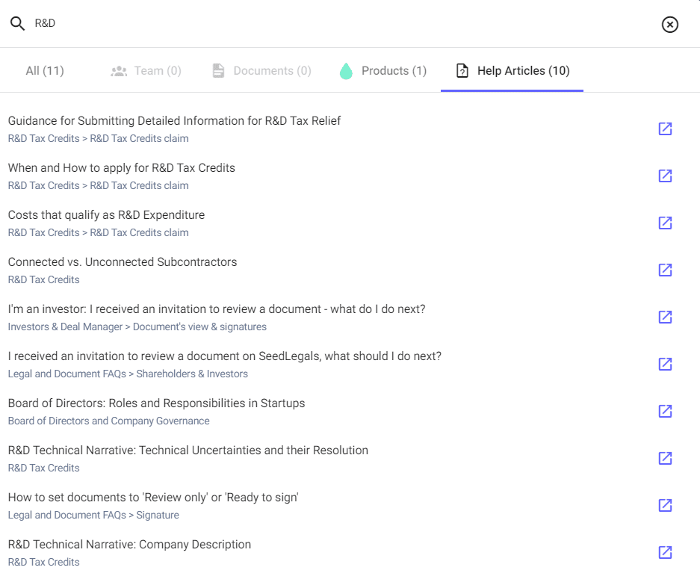Image resolution: width=700 pixels, height=588 pixels.
Task: Select the Products (1) tab
Action: [x=382, y=71]
